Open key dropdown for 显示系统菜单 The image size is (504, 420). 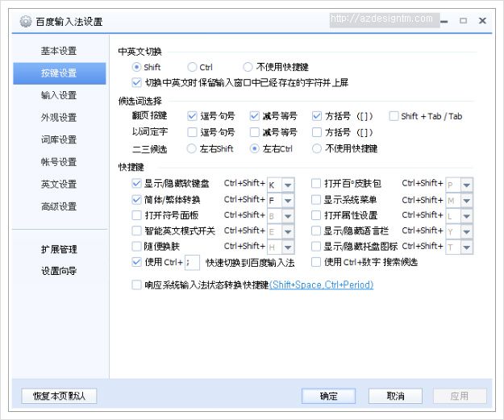467,201
